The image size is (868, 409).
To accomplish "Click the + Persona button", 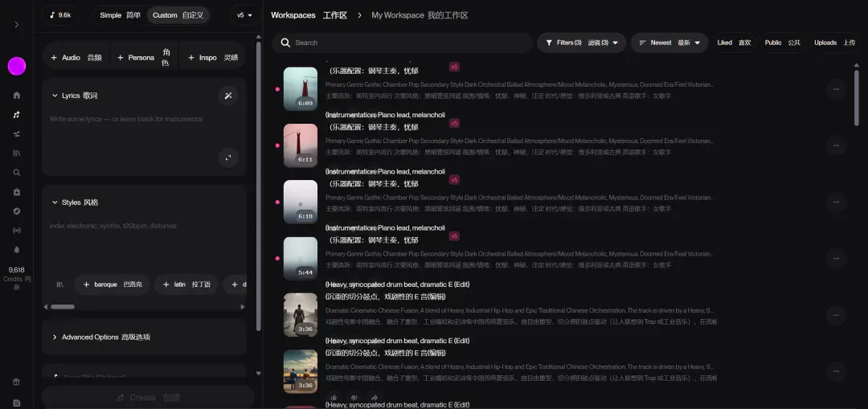I will tap(145, 58).
